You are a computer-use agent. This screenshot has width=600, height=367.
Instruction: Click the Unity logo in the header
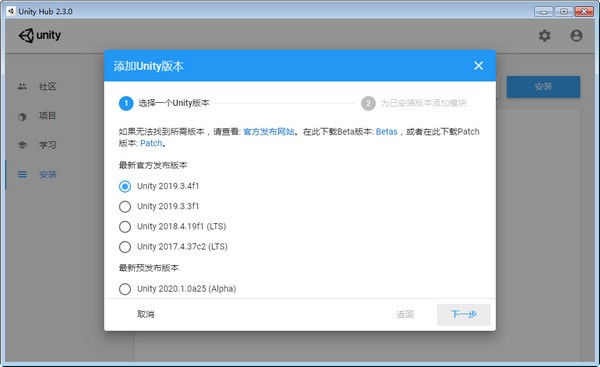click(x=40, y=36)
